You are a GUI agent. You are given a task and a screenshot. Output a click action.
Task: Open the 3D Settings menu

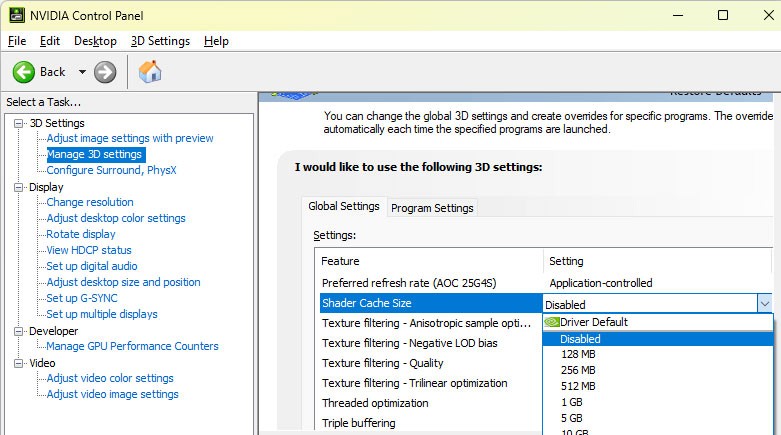160,41
